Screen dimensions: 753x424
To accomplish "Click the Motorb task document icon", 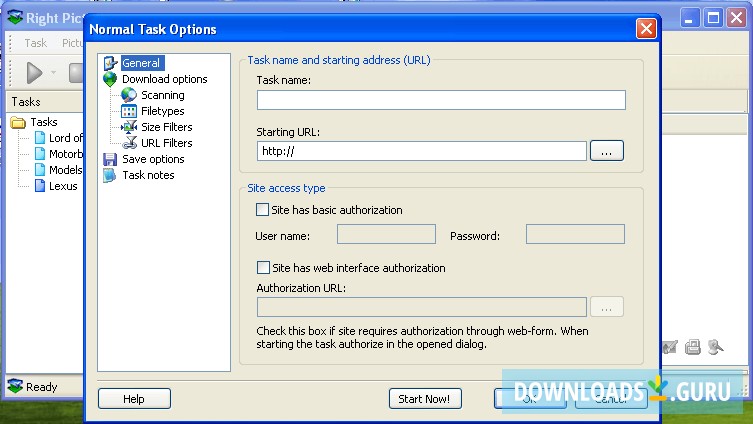I will (40, 154).
